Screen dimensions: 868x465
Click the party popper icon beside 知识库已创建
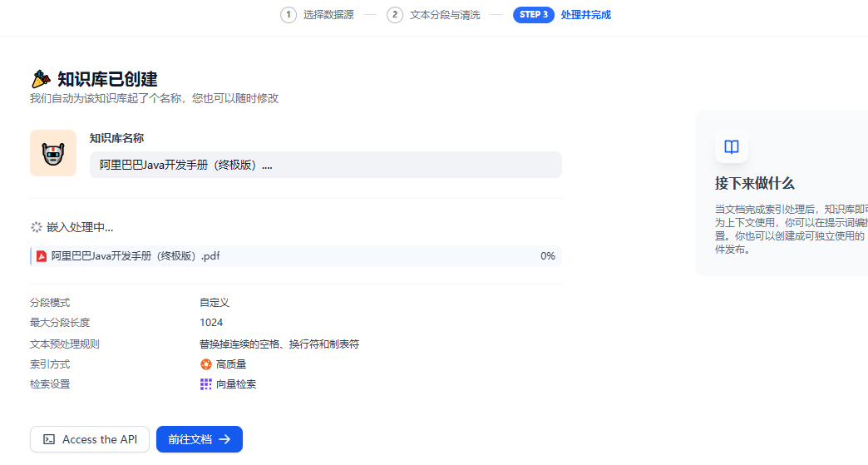coord(41,79)
